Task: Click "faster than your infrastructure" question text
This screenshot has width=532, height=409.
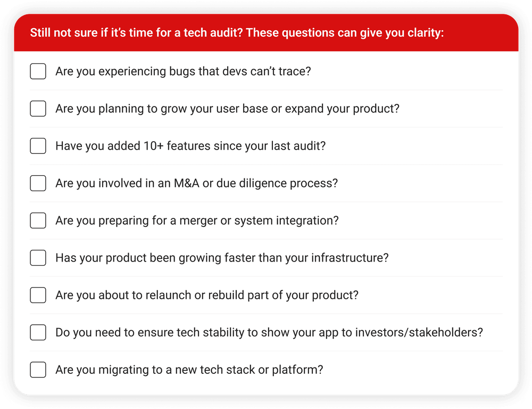Action: (x=222, y=258)
